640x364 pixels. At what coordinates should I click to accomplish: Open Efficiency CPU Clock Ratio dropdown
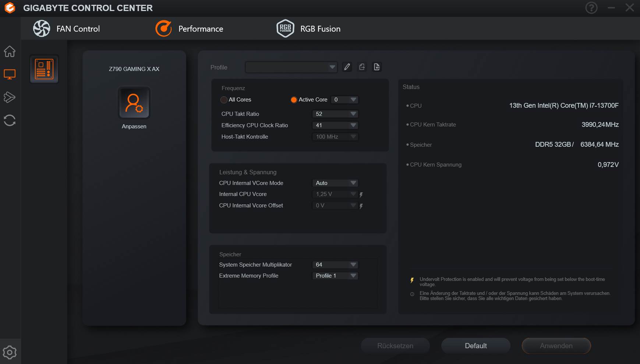335,125
